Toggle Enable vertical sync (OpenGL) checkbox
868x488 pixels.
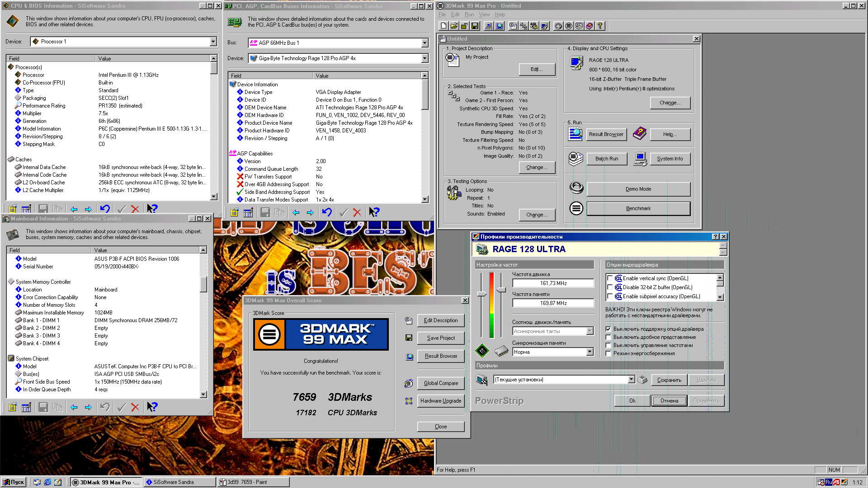[610, 278]
